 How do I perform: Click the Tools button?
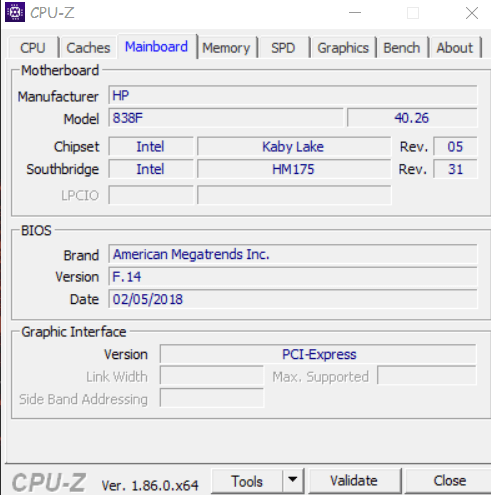click(x=247, y=481)
